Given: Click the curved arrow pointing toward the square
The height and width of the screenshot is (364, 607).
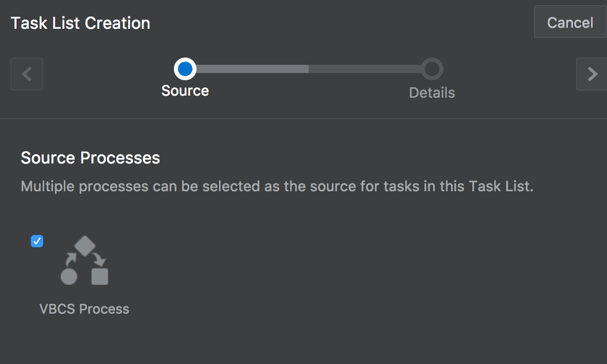Looking at the screenshot, I should pyautogui.click(x=99, y=260).
